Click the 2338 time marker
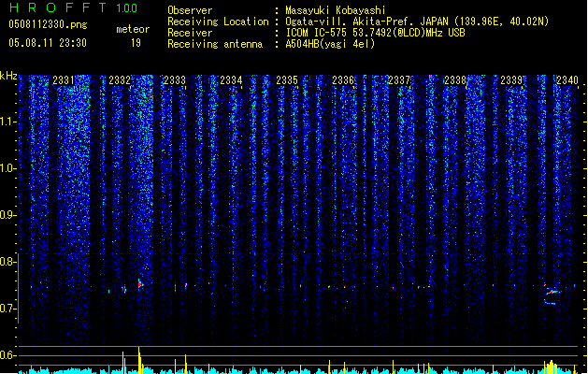 [455, 80]
